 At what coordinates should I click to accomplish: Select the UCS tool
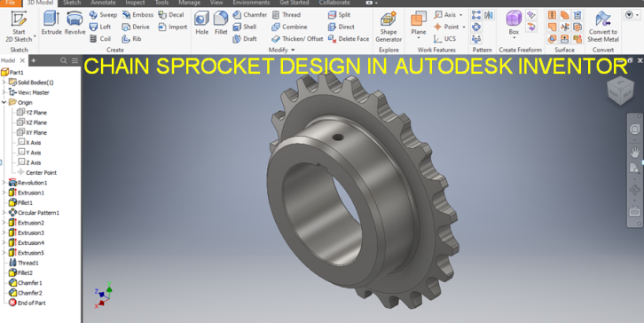coord(444,39)
